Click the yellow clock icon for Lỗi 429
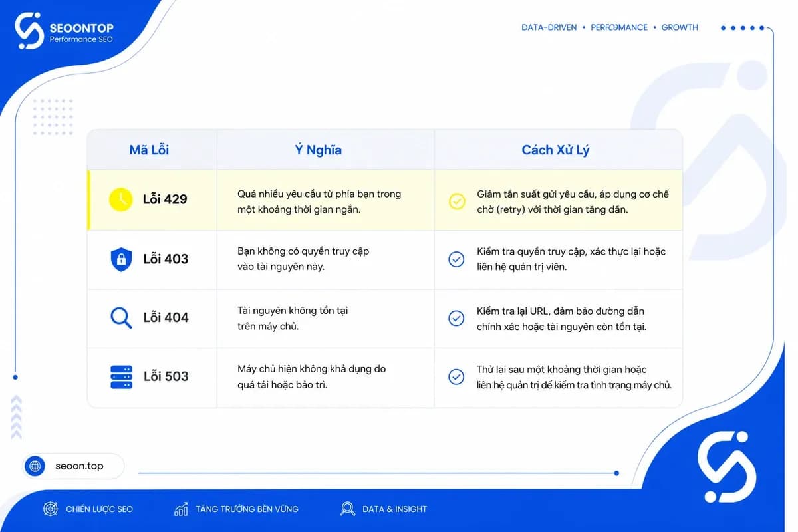This screenshot has height=532, width=798. [121, 199]
